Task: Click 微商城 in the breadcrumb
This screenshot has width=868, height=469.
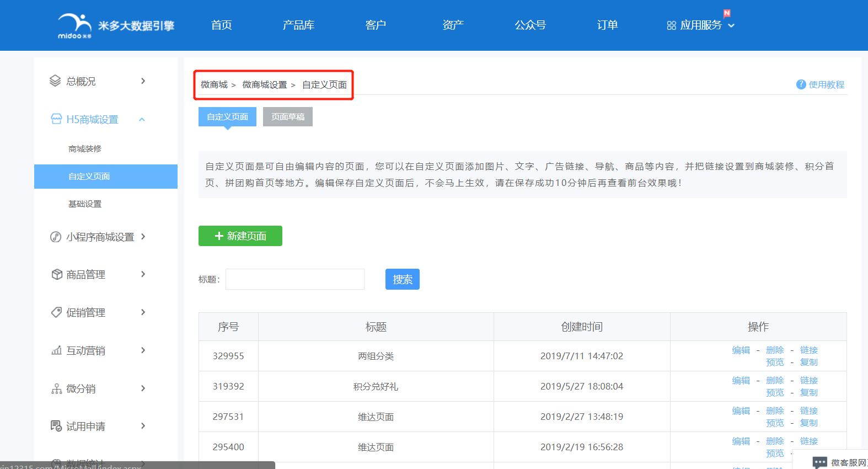Action: point(214,84)
